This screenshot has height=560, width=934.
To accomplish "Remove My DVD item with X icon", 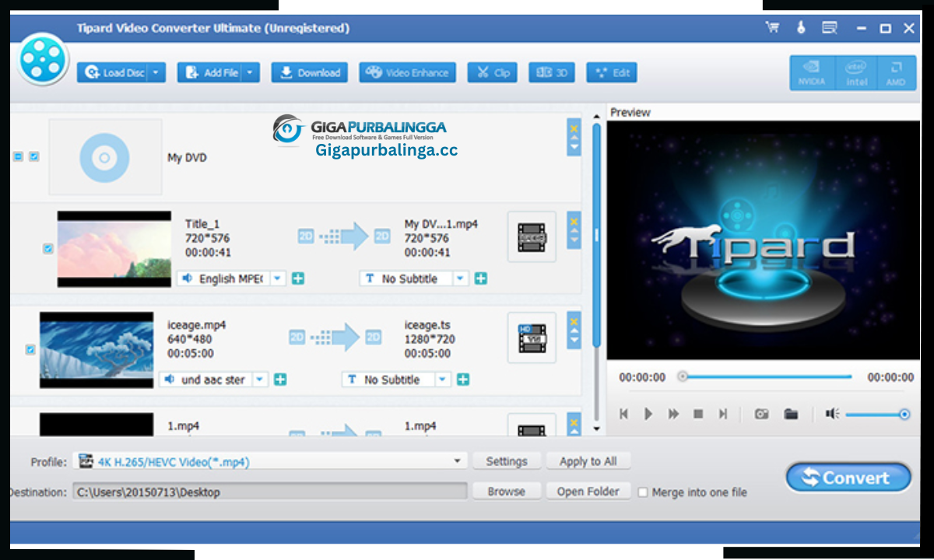I will 574,128.
